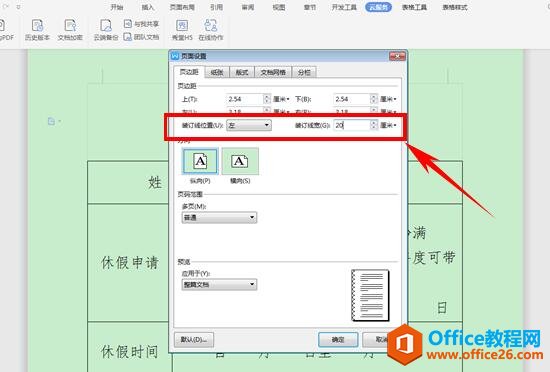
Task: Open 装订线位置(U) gutter position dropdown
Action: tap(249, 125)
